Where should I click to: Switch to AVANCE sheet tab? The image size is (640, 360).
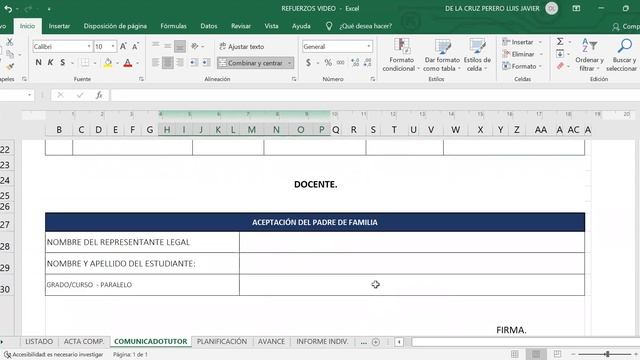271,342
